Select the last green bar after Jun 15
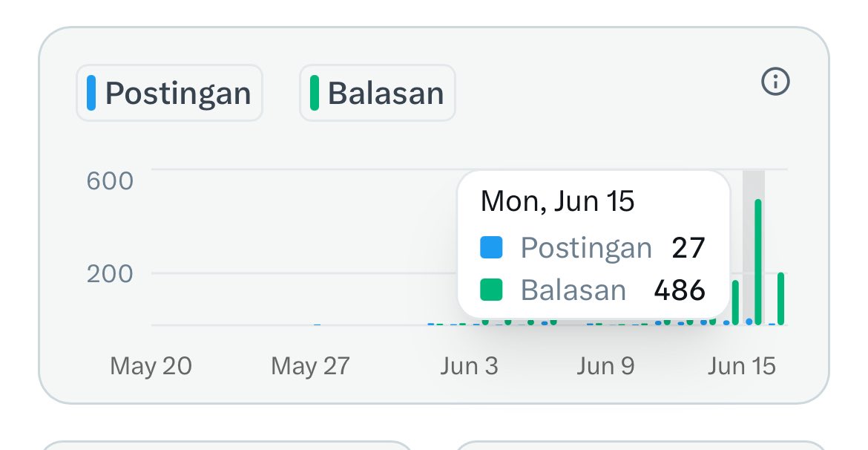The image size is (868, 450). [780, 299]
